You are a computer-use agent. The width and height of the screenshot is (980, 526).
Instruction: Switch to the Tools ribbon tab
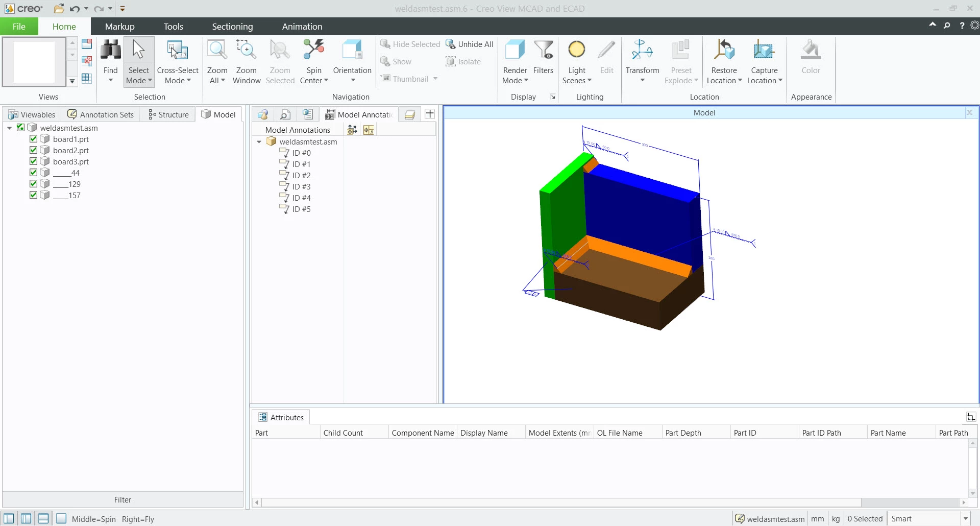click(x=173, y=27)
